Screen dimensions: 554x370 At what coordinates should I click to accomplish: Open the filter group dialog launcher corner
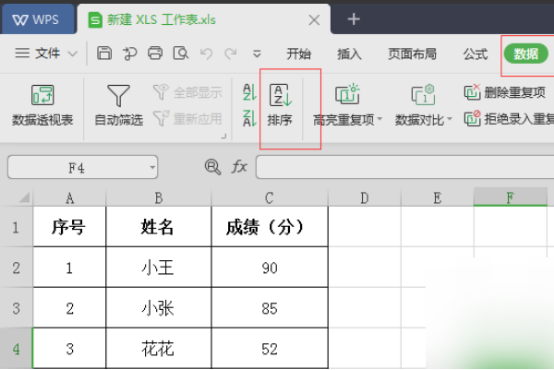(x=223, y=136)
